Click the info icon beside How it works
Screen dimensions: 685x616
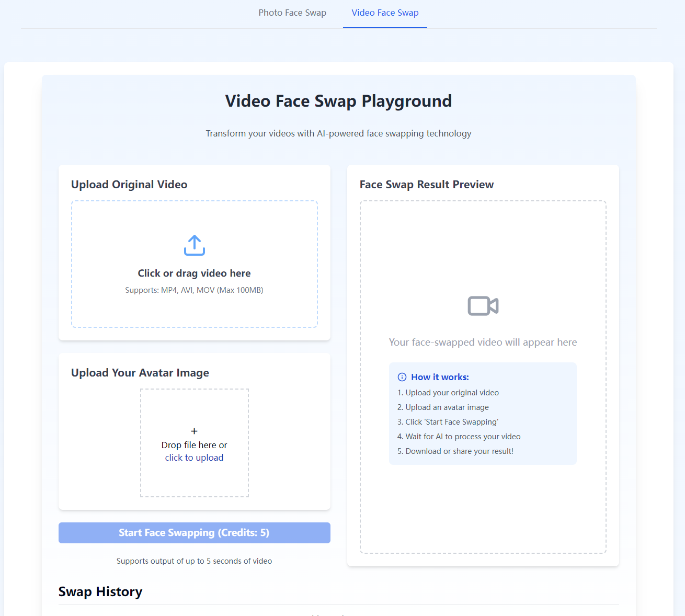pos(402,377)
